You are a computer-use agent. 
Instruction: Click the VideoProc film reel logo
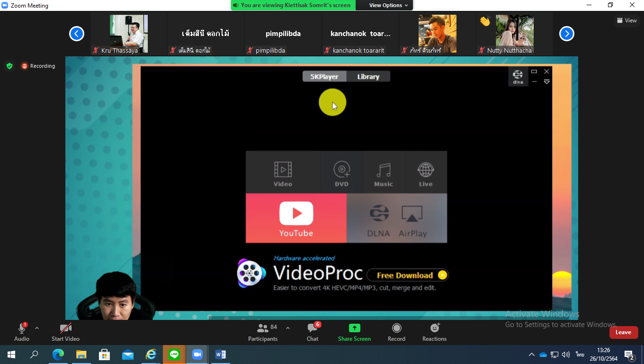pyautogui.click(x=251, y=273)
